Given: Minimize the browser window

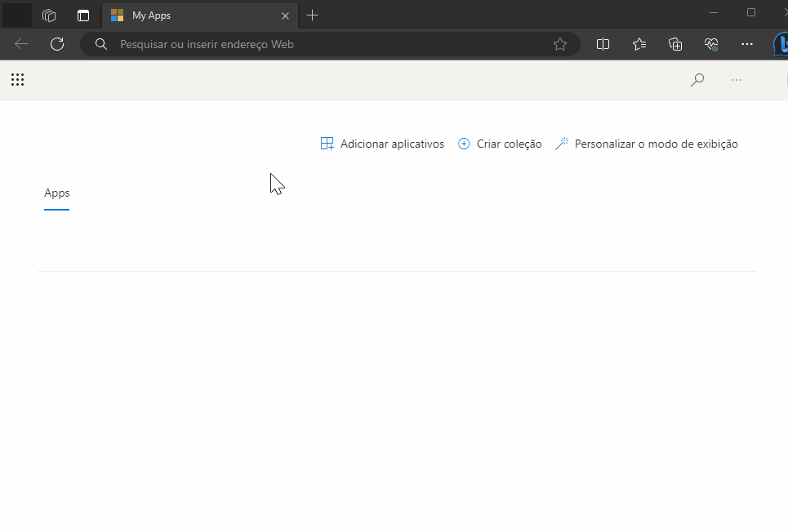Looking at the screenshot, I should [714, 12].
